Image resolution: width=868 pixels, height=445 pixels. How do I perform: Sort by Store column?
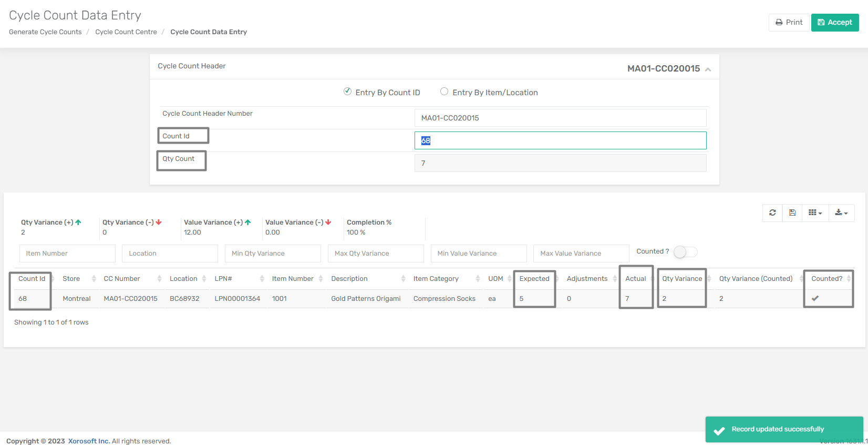(78, 279)
